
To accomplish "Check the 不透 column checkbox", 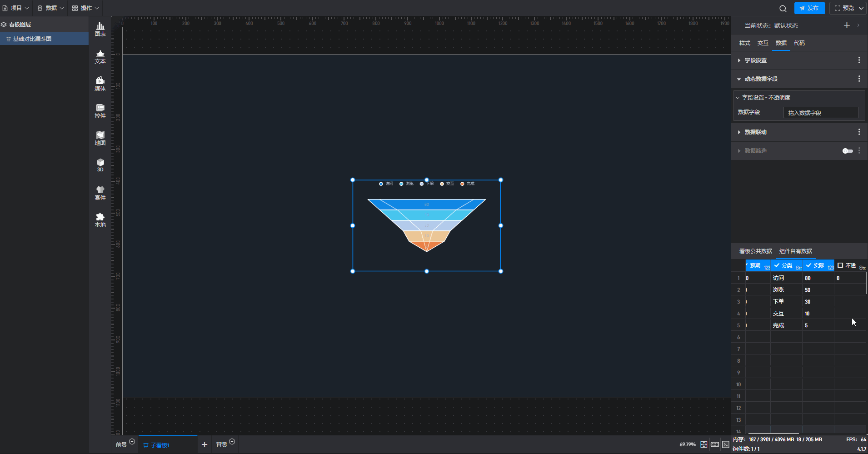I will click(840, 265).
